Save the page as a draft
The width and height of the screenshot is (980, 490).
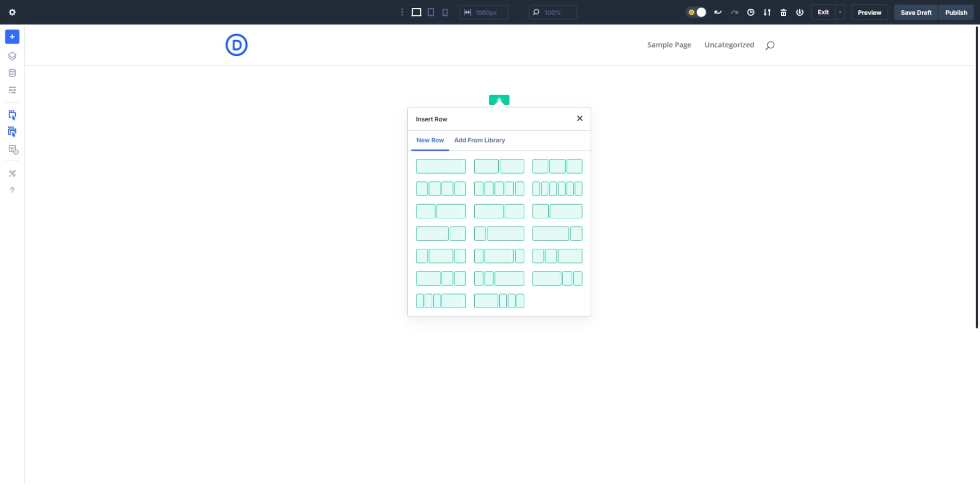(x=916, y=12)
